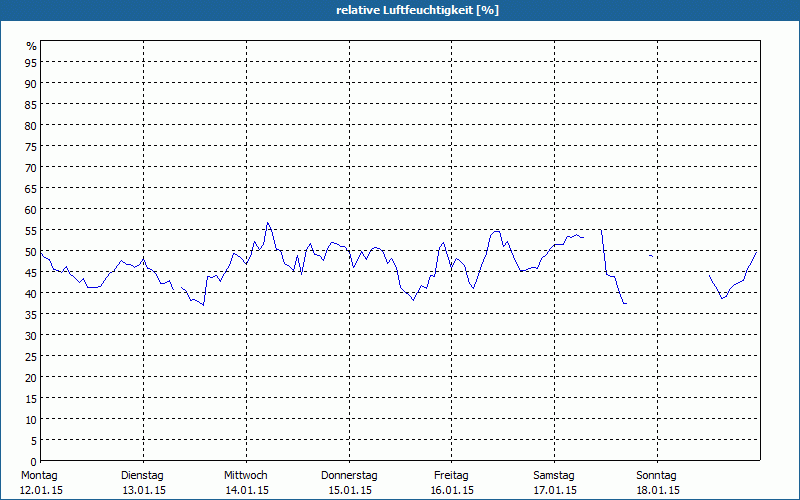Screen dimensions: 800x500
Task: Click the short line segment before Sonntag
Action: click(651, 256)
